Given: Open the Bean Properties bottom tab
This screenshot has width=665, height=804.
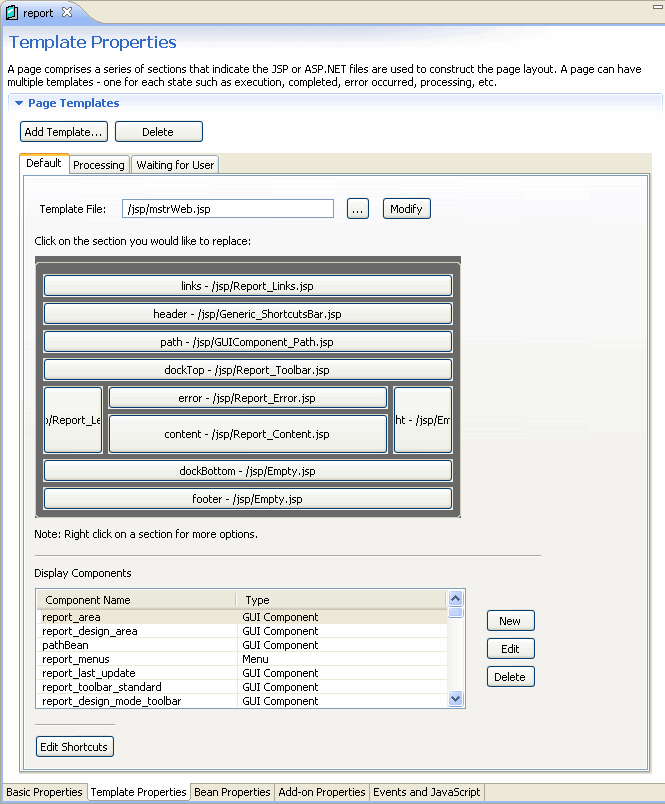Looking at the screenshot, I should coord(232,792).
